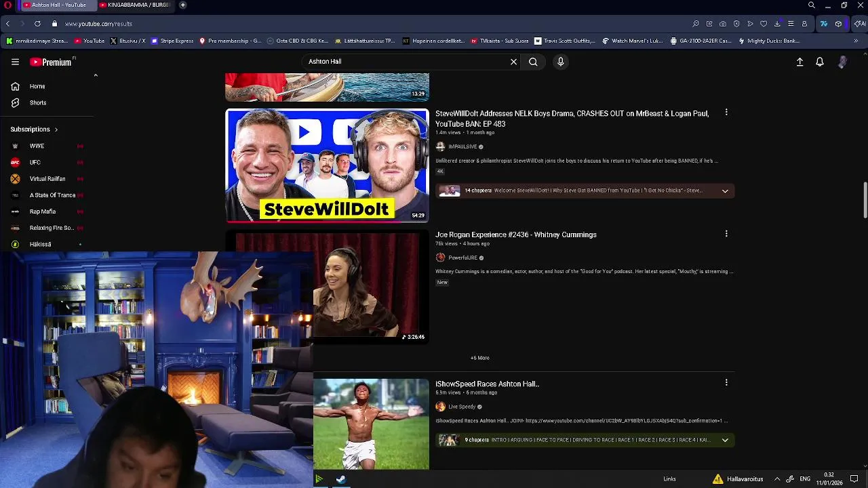Open the Virtual Railfan subscription

[x=47, y=178]
